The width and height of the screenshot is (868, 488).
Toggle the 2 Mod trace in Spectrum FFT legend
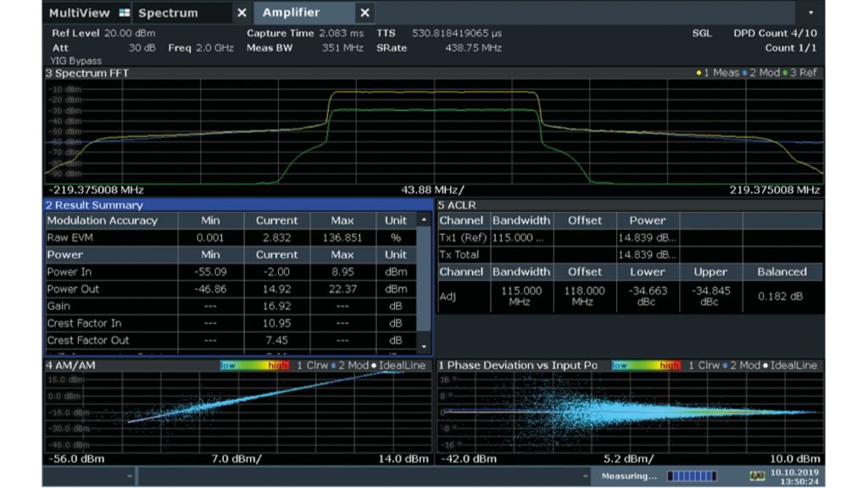760,73
